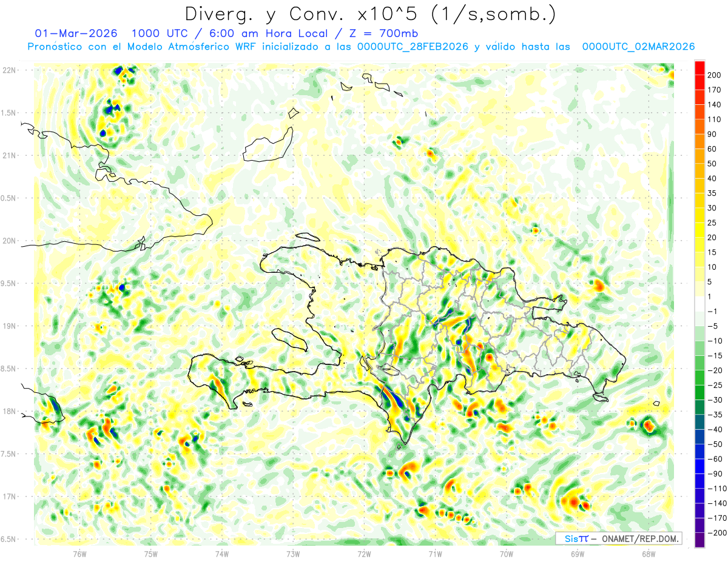Click the '22N' latitude label
728x562 pixels.
pos(9,70)
